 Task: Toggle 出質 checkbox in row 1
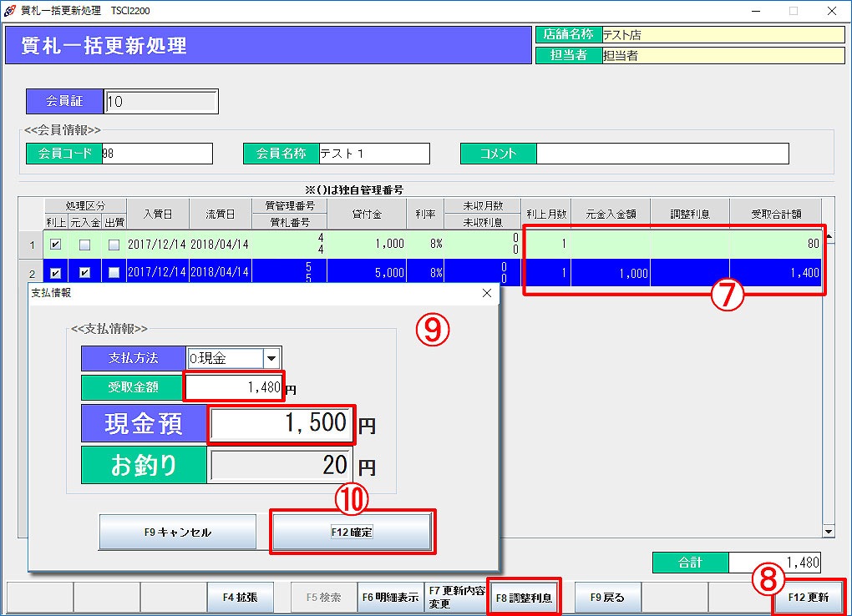tap(114, 245)
